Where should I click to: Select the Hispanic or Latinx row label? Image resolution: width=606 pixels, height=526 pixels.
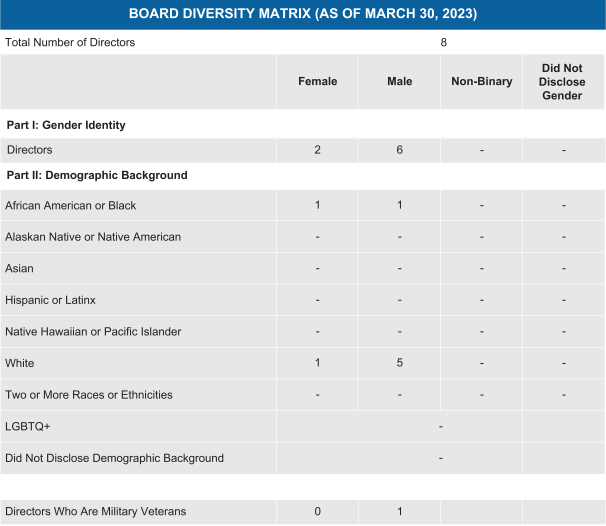[x=51, y=300]
